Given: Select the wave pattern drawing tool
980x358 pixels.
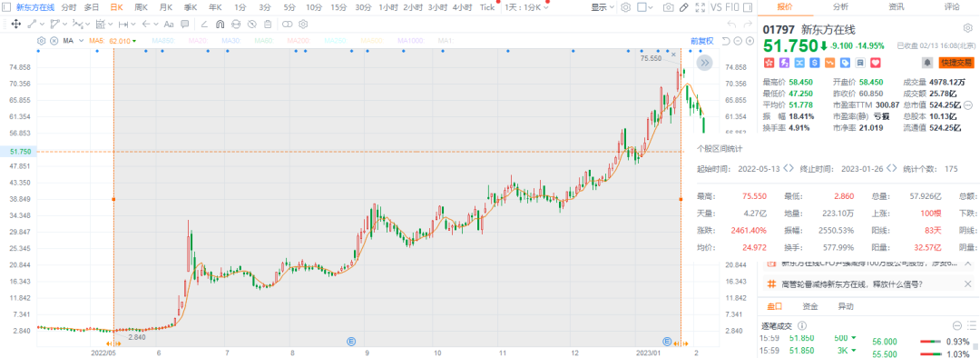Looking at the screenshot, I should pos(77,25).
